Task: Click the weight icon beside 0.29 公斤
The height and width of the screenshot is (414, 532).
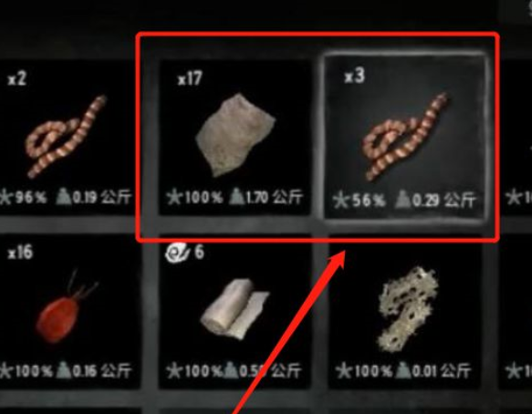Action: tap(403, 200)
